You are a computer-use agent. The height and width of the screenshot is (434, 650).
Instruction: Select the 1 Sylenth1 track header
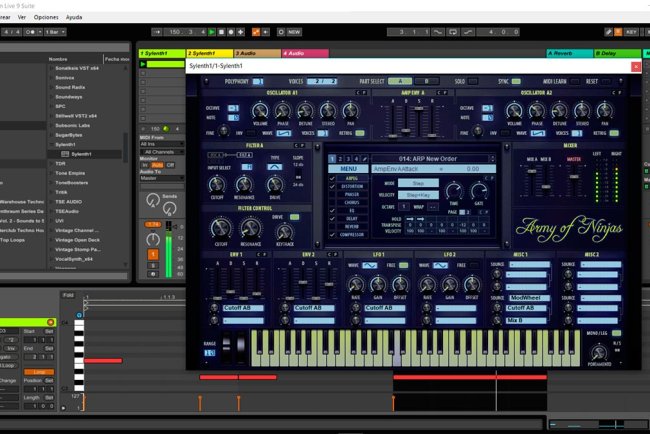point(162,53)
